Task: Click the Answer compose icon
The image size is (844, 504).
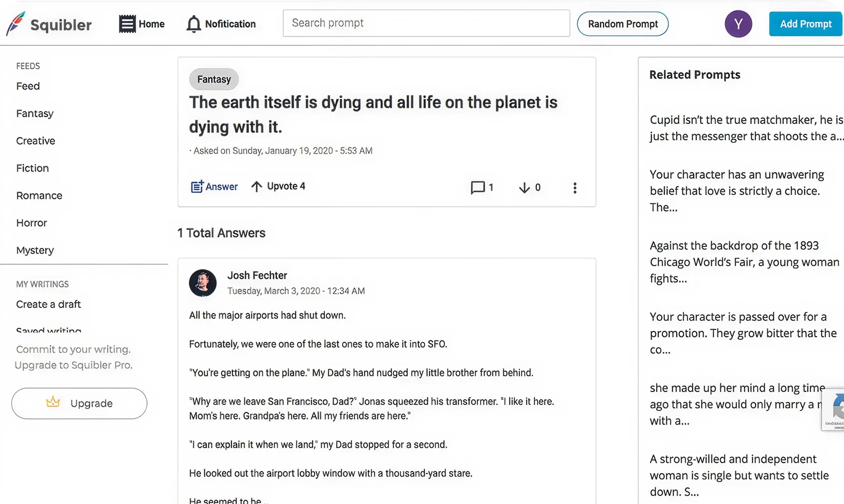Action: click(x=197, y=187)
